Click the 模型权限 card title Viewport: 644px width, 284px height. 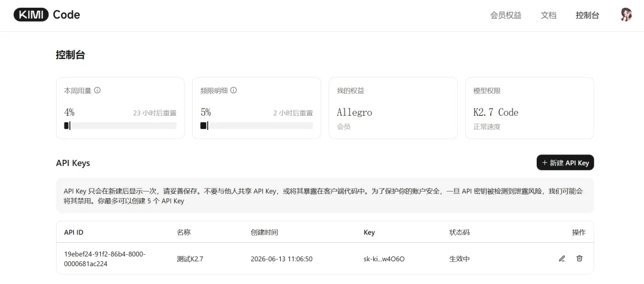click(487, 91)
